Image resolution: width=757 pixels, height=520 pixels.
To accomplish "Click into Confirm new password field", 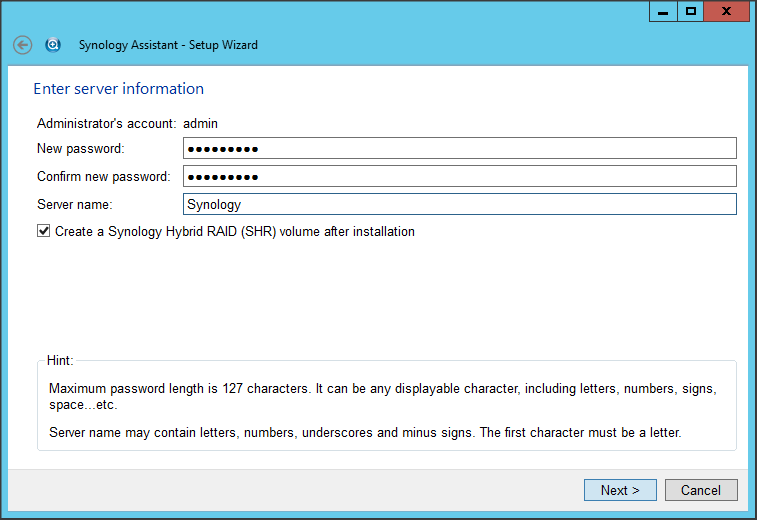I will [x=460, y=177].
